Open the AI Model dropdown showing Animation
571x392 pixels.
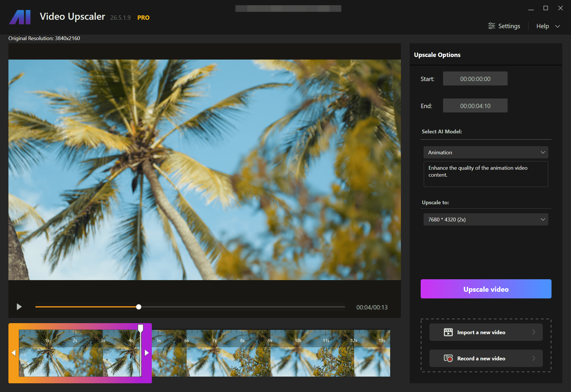point(486,152)
